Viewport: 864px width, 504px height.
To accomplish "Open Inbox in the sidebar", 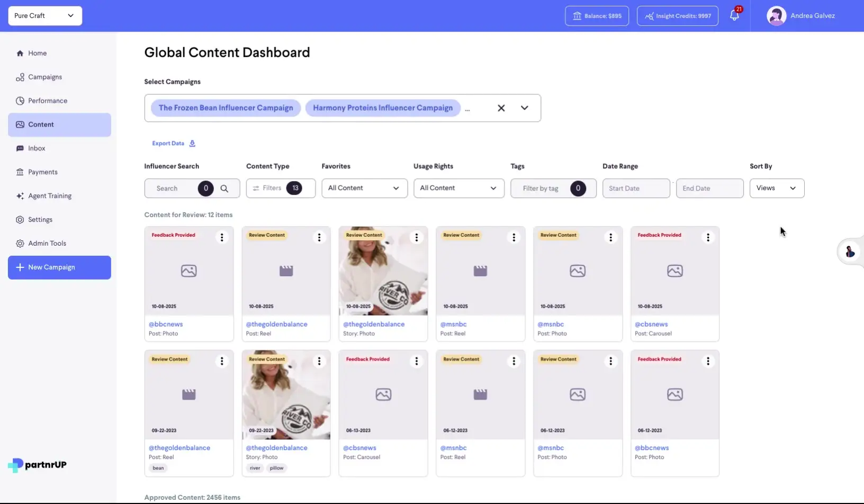I will click(59, 148).
